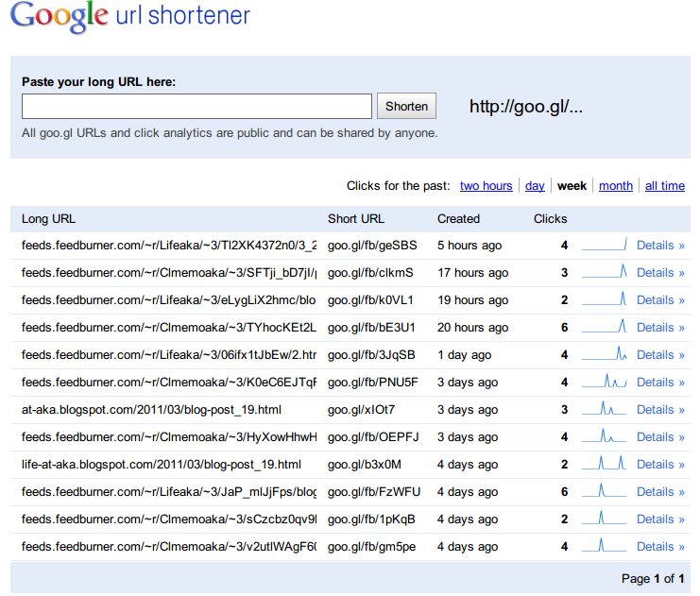Click the sparkline chart for goo.gl/fb/bE3U1
The height and width of the screenshot is (596, 700).
click(x=604, y=326)
